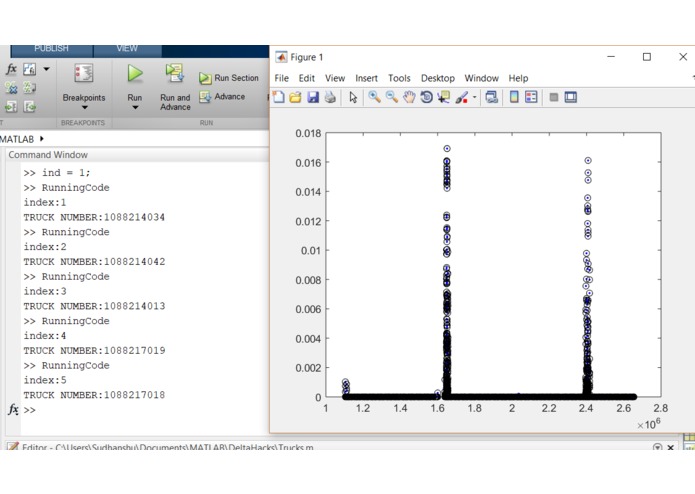Click the MATLAB folder in address bar

tap(17, 139)
